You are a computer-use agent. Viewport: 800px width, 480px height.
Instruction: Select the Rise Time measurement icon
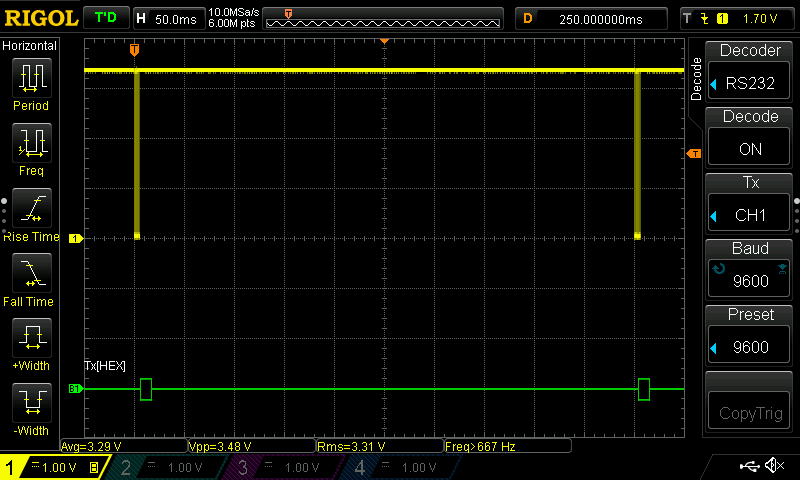[32, 208]
